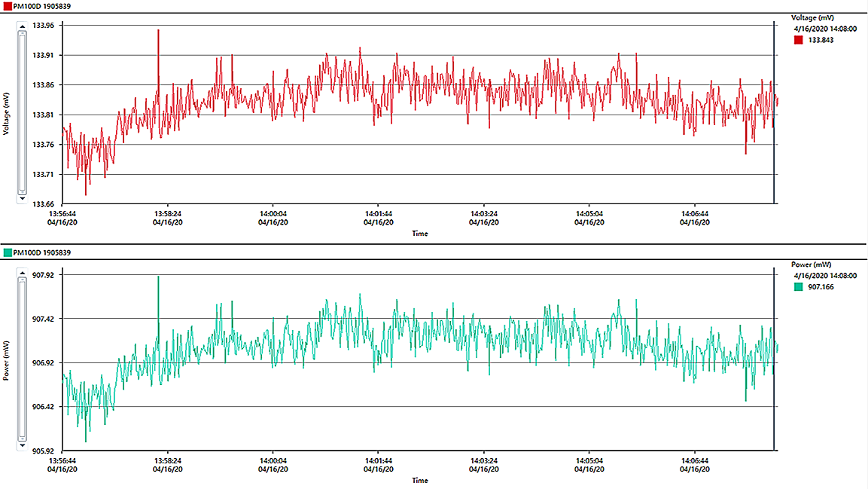Click the power axis scrollbar thumb

coord(22,362)
